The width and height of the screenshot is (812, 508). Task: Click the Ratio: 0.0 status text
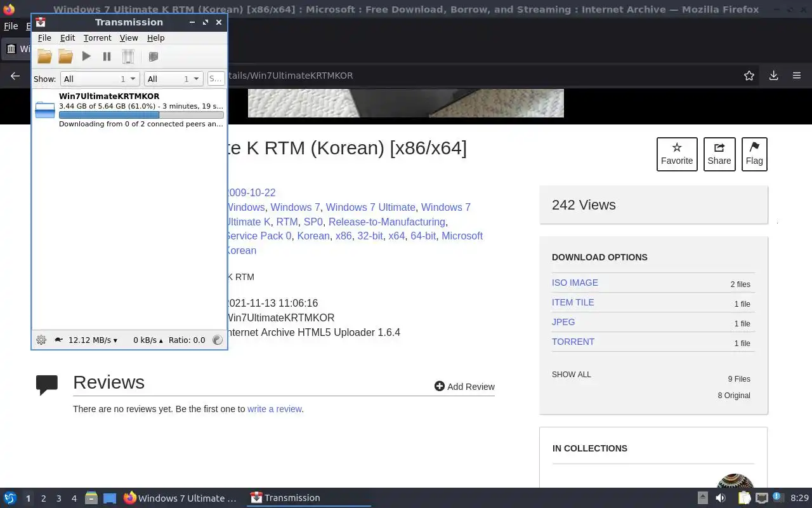pyautogui.click(x=187, y=340)
